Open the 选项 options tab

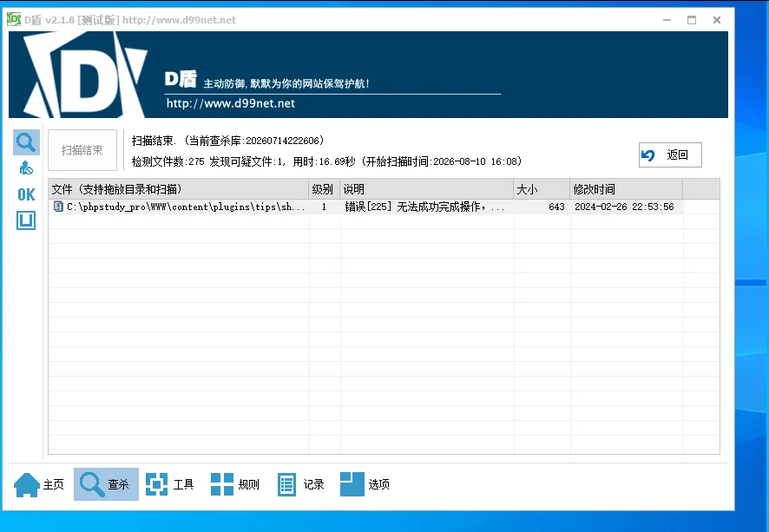365,484
